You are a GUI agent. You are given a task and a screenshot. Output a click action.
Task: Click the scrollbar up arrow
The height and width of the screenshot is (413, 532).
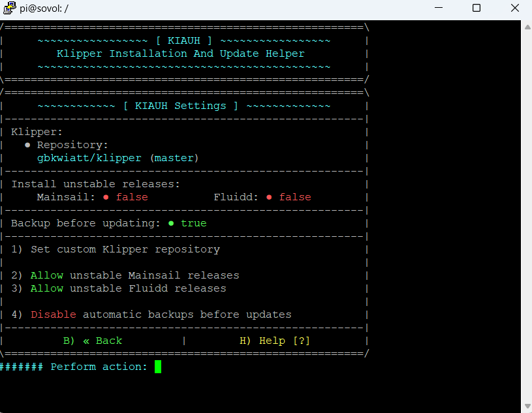tap(527, 27)
